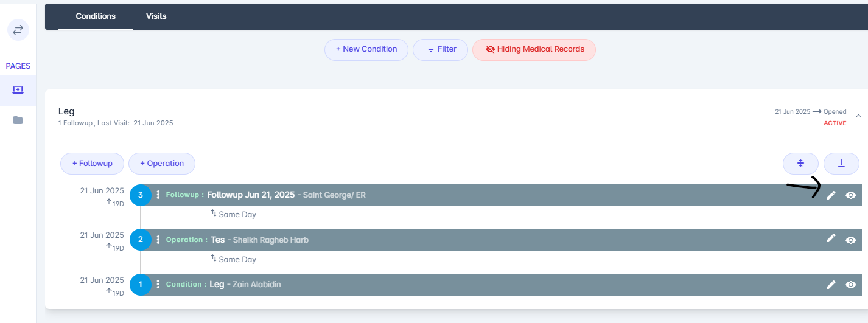Open the folder icon in sidebar
The width and height of the screenshot is (868, 323).
coord(18,120)
